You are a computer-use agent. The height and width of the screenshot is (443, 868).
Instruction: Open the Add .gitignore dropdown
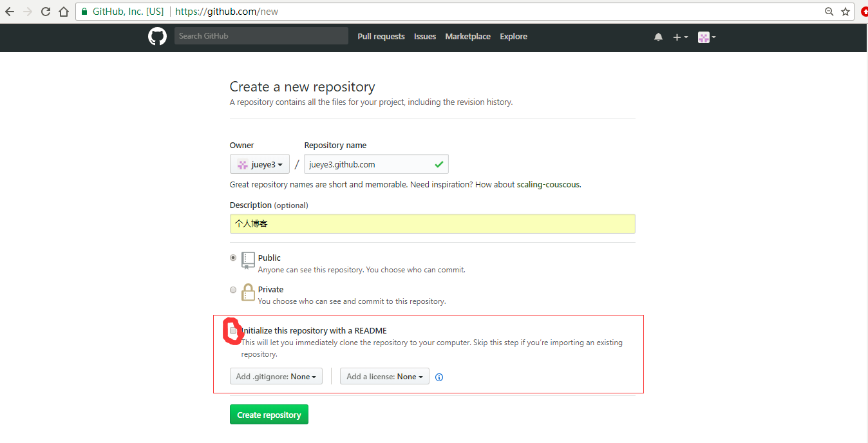(x=276, y=376)
